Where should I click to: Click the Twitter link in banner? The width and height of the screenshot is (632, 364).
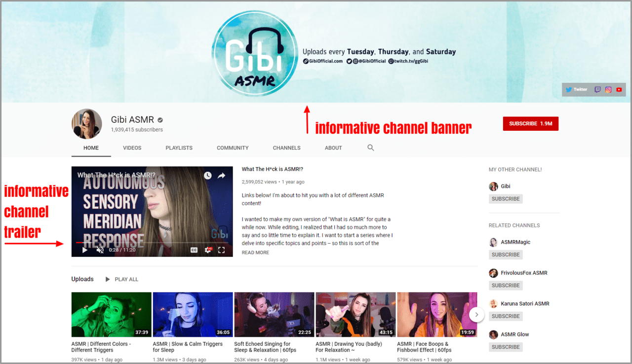[x=577, y=89]
